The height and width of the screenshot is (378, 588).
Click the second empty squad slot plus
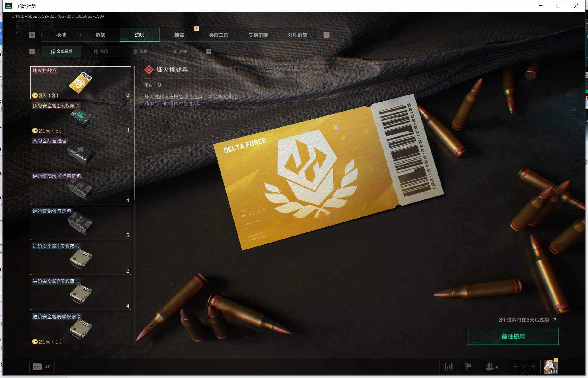click(x=533, y=367)
